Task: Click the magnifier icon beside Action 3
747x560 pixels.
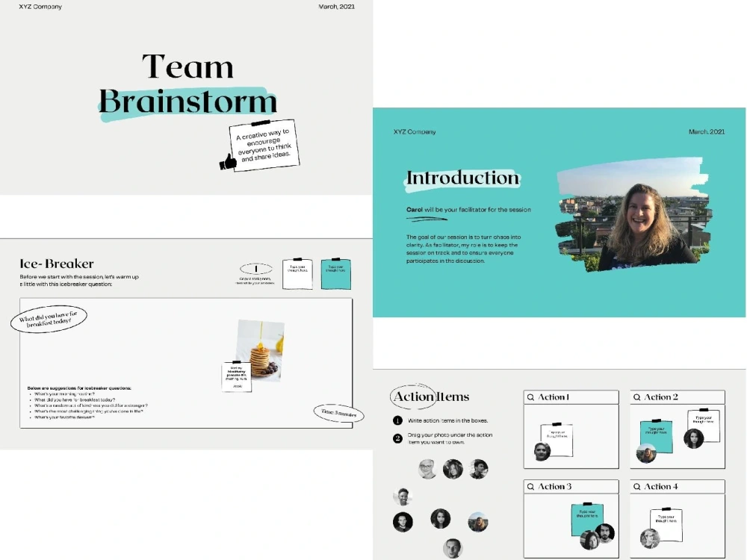Action: click(x=530, y=487)
